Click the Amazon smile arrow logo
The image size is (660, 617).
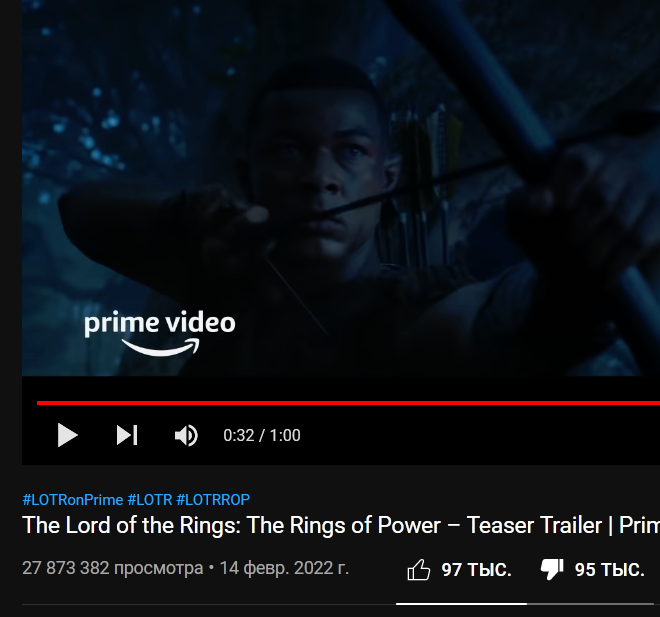[x=161, y=347]
